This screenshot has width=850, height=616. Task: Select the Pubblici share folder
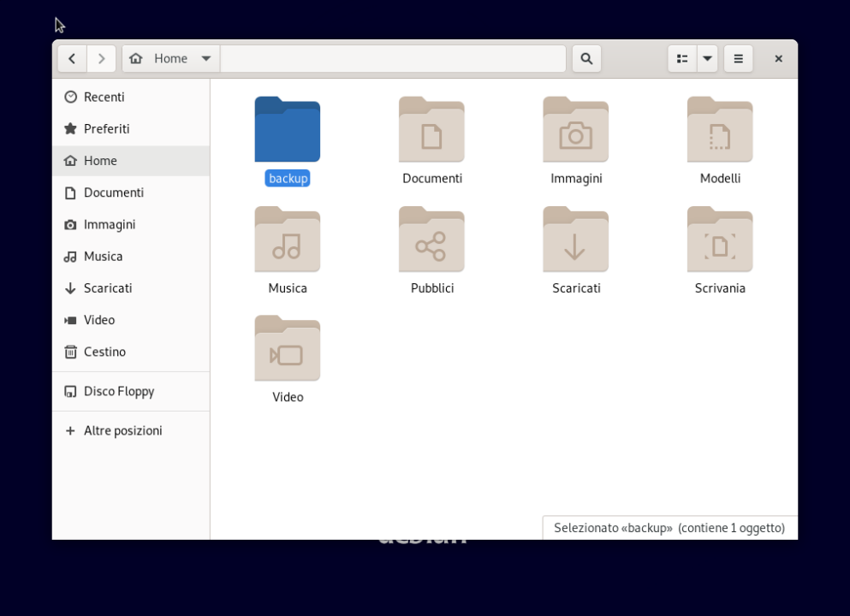pyautogui.click(x=431, y=240)
